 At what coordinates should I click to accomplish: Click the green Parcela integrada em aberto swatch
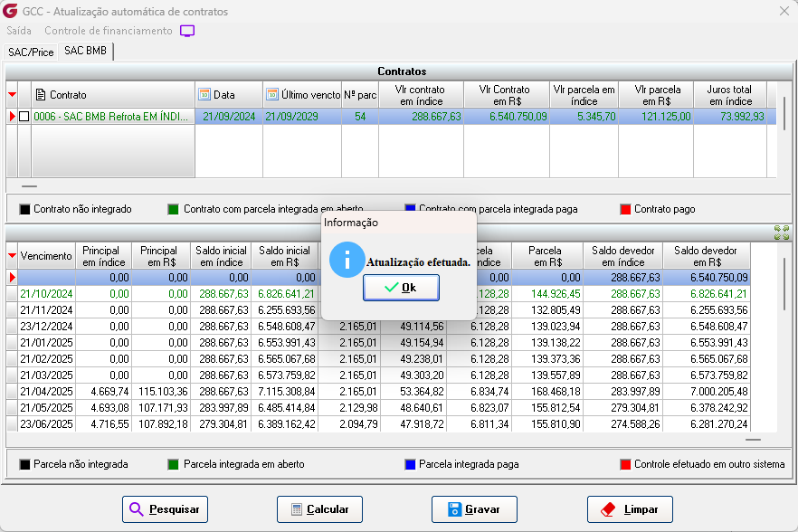click(173, 464)
